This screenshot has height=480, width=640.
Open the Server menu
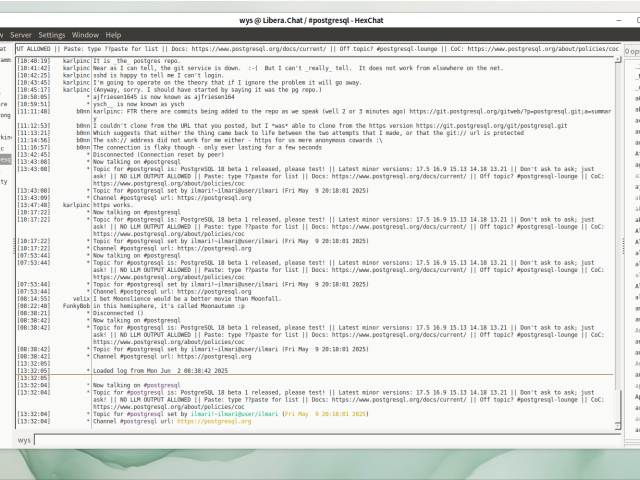coord(19,34)
